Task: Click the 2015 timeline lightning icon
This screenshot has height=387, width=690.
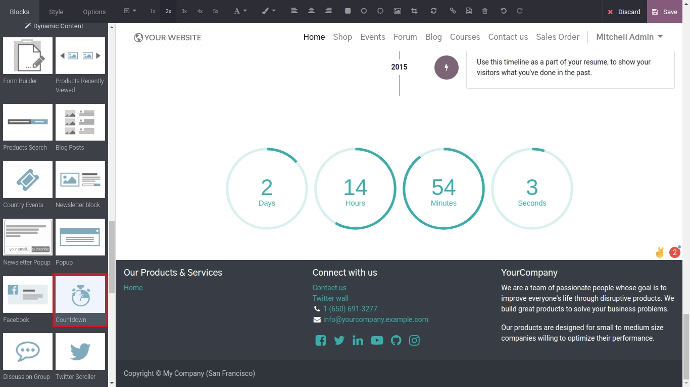Action: tap(446, 67)
